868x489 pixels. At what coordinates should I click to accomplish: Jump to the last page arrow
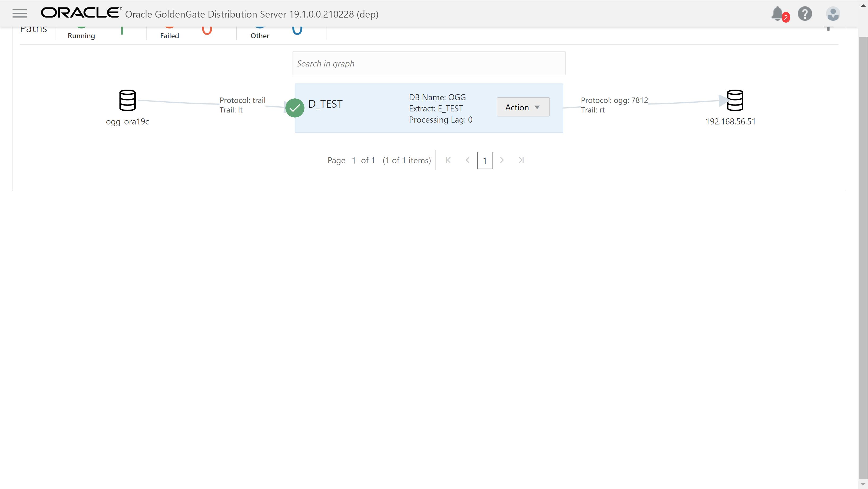521,160
